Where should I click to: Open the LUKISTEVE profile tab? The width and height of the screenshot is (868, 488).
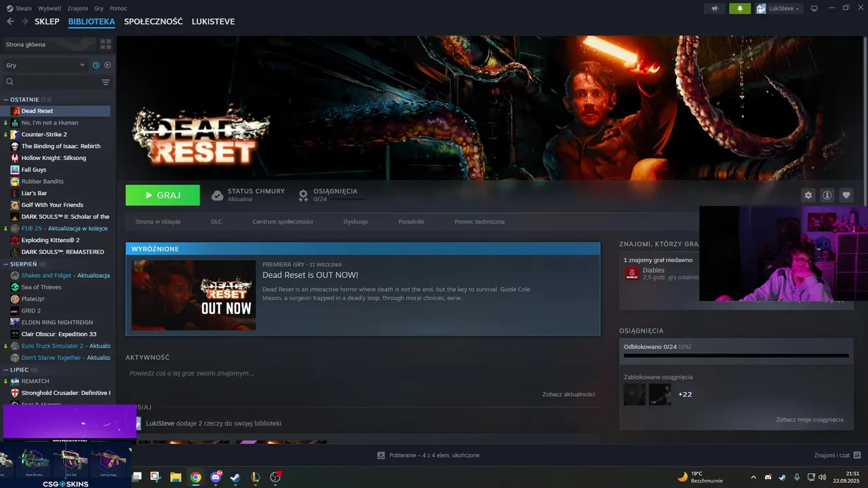point(213,22)
